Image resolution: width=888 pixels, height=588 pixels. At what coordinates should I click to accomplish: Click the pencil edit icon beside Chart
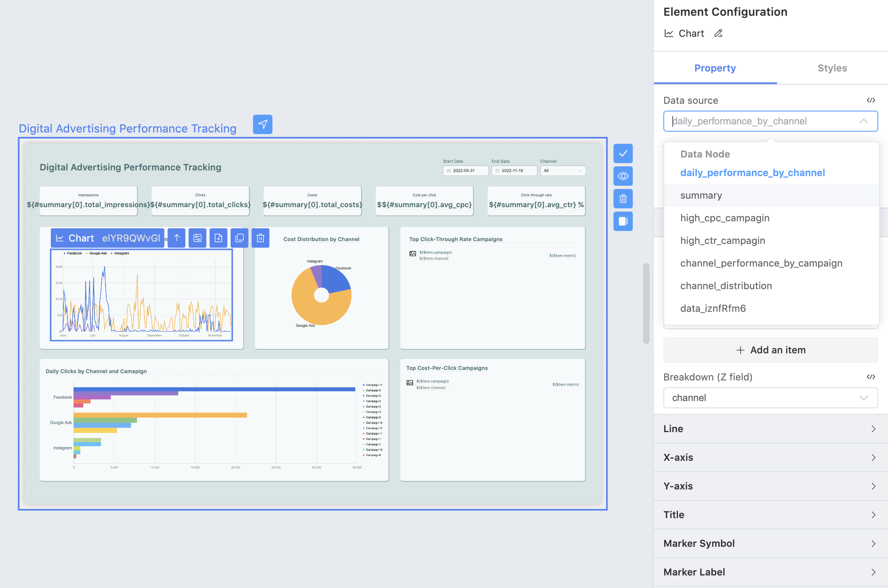[718, 34]
